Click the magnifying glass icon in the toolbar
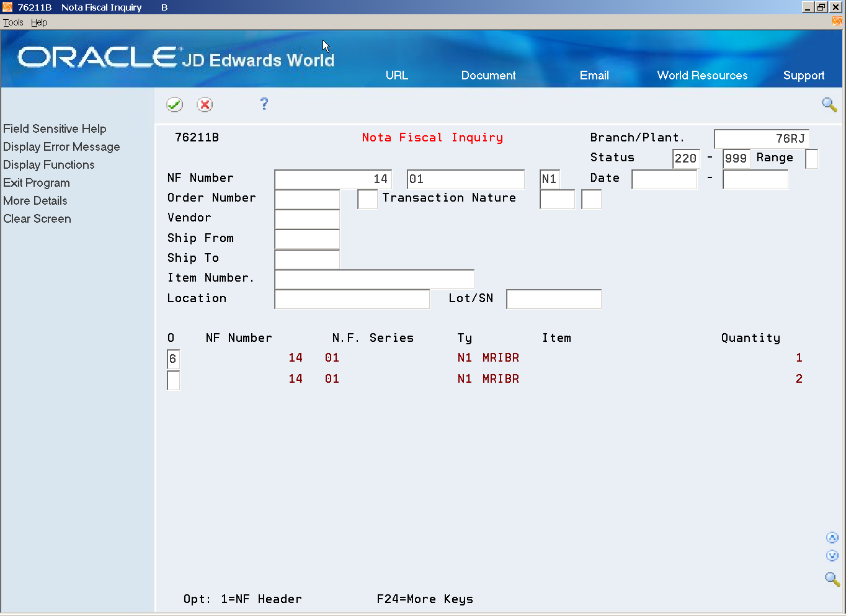Image resolution: width=846 pixels, height=616 pixels. [x=829, y=104]
